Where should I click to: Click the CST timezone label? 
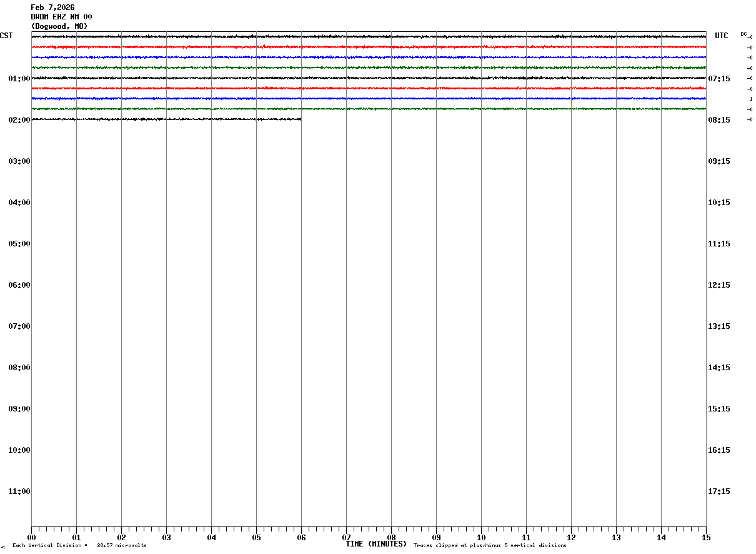tap(6, 36)
